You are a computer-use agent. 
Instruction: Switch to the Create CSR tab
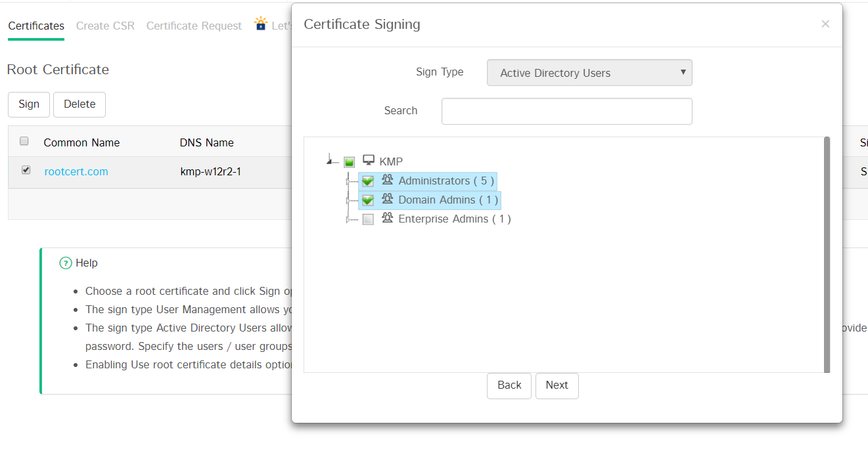coord(105,26)
